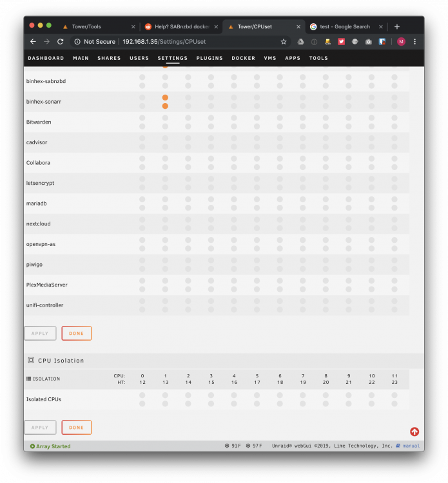448x483 pixels.
Task: Pin piwigo to HT 17
Action: pyautogui.click(x=257, y=269)
